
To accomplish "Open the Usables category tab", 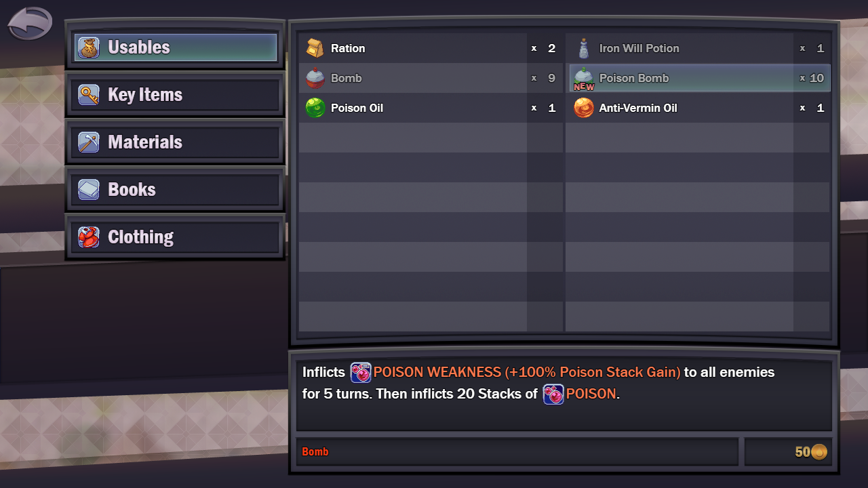I will point(175,47).
